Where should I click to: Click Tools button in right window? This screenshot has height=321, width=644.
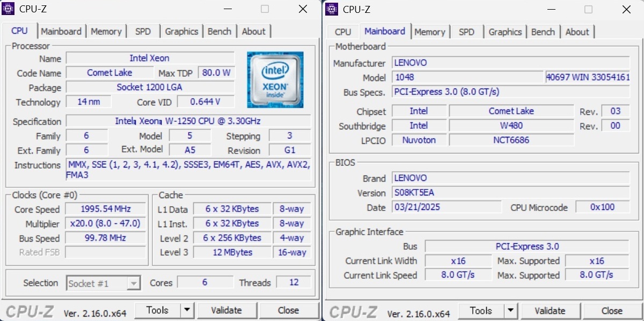pyautogui.click(x=480, y=310)
